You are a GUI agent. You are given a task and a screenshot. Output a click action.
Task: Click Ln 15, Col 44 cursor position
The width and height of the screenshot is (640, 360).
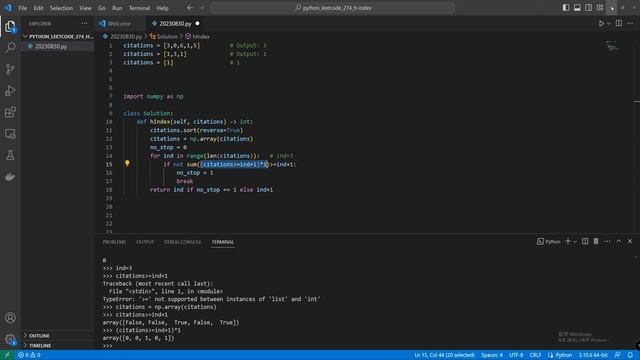tap(444, 355)
